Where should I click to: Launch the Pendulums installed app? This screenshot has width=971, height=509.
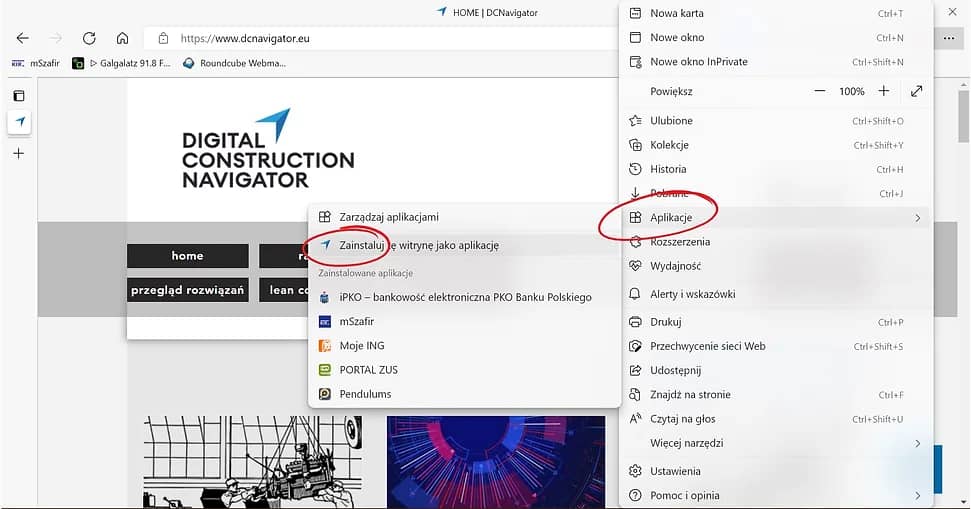(463, 394)
